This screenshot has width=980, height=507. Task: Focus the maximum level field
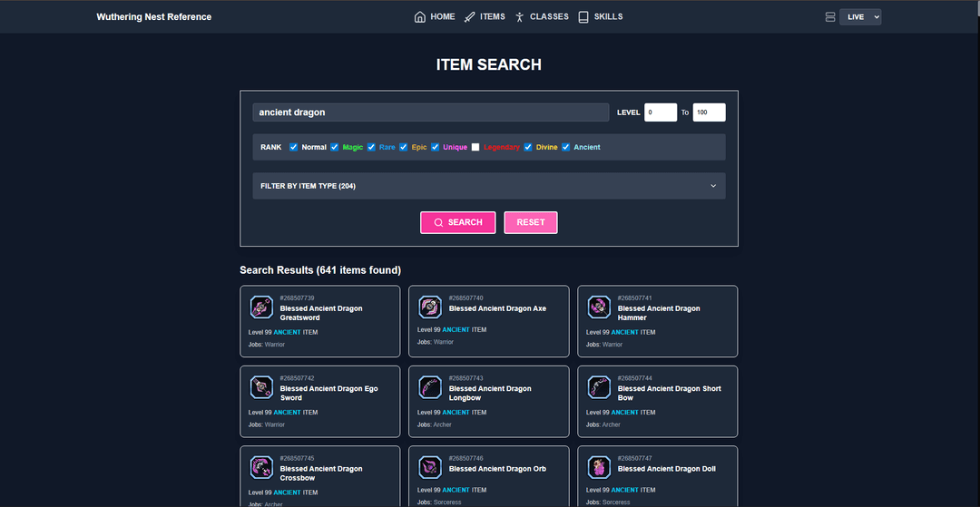click(710, 112)
